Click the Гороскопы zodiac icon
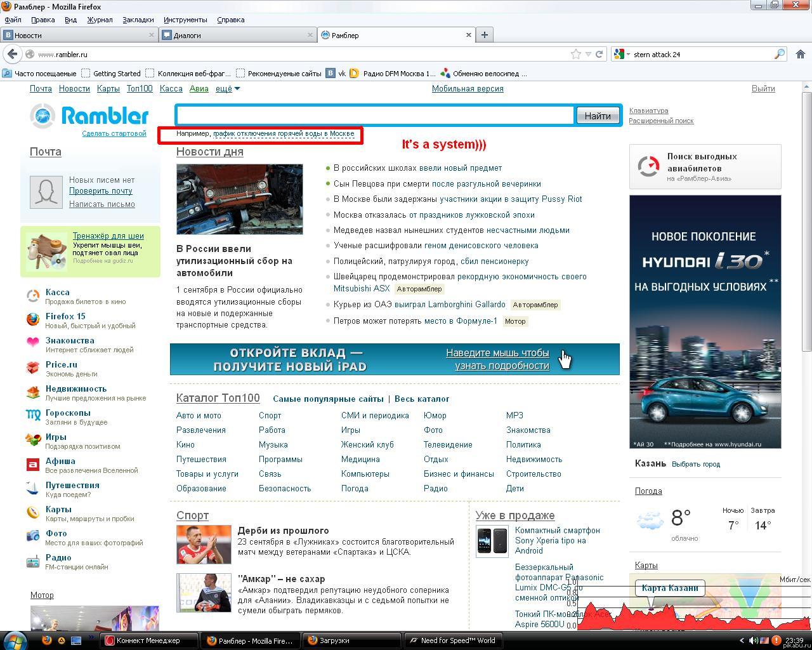The image size is (812, 650). point(33,416)
